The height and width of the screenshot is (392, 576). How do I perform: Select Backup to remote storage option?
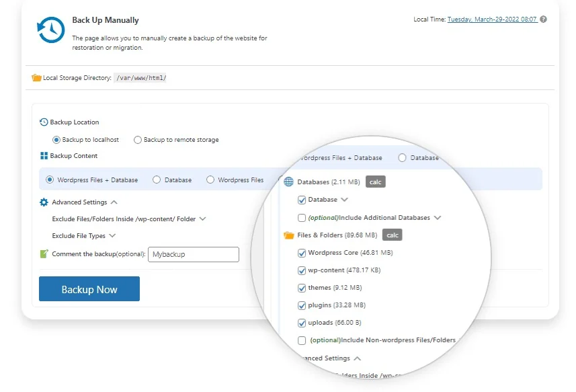137,140
